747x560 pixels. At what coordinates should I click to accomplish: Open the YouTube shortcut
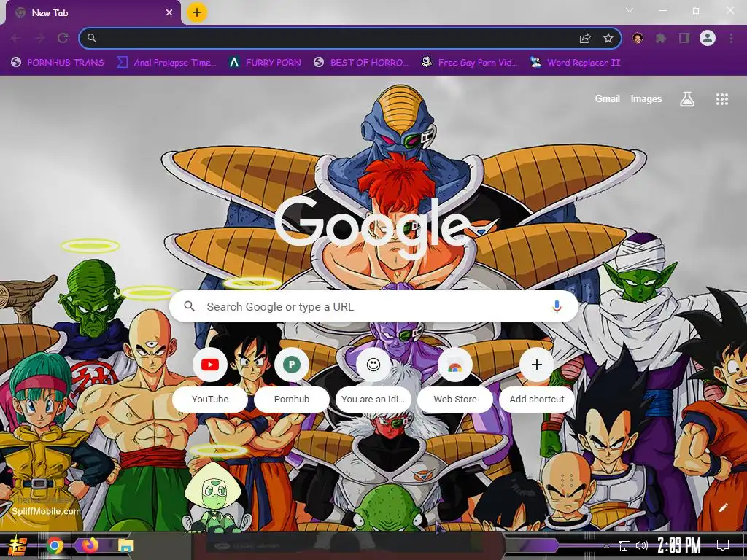[x=210, y=379]
